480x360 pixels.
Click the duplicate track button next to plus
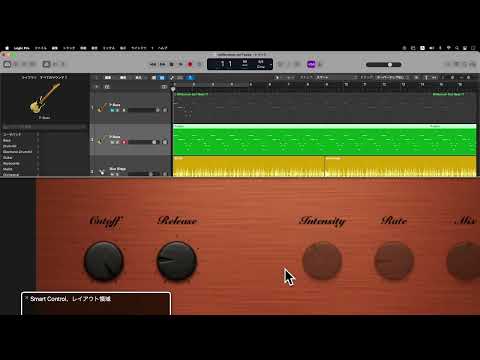[x=107, y=87]
